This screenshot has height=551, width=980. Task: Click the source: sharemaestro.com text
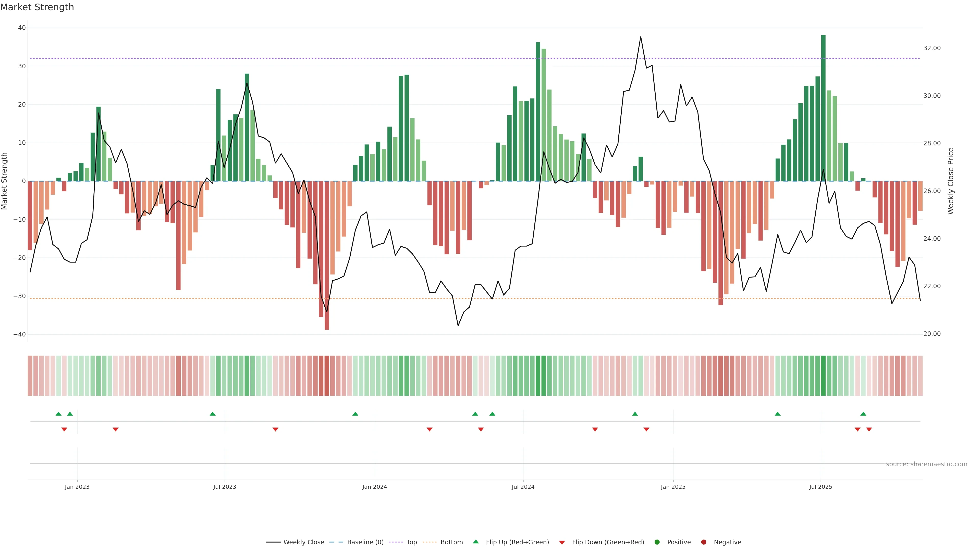[x=926, y=464]
